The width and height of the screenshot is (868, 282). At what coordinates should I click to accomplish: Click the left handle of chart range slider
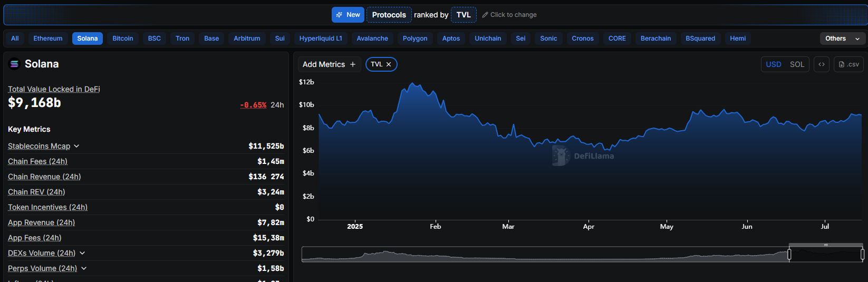(x=789, y=255)
